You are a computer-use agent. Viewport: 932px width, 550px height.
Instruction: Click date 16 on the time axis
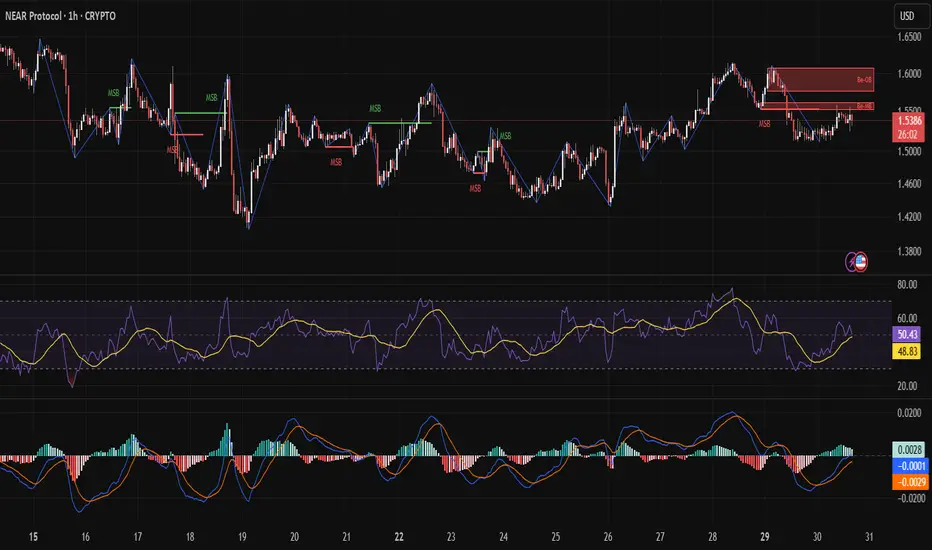(x=86, y=537)
